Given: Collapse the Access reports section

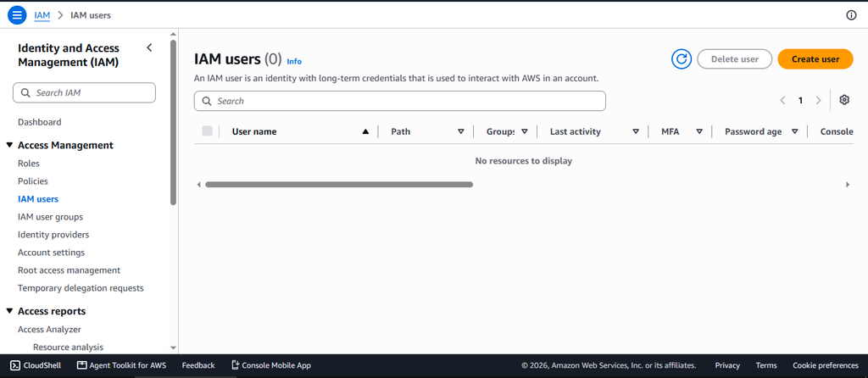Looking at the screenshot, I should coord(9,312).
